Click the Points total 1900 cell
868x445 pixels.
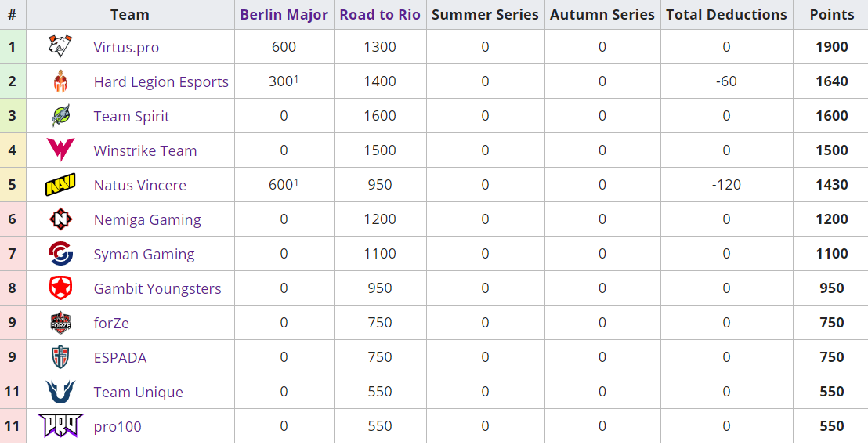(831, 47)
